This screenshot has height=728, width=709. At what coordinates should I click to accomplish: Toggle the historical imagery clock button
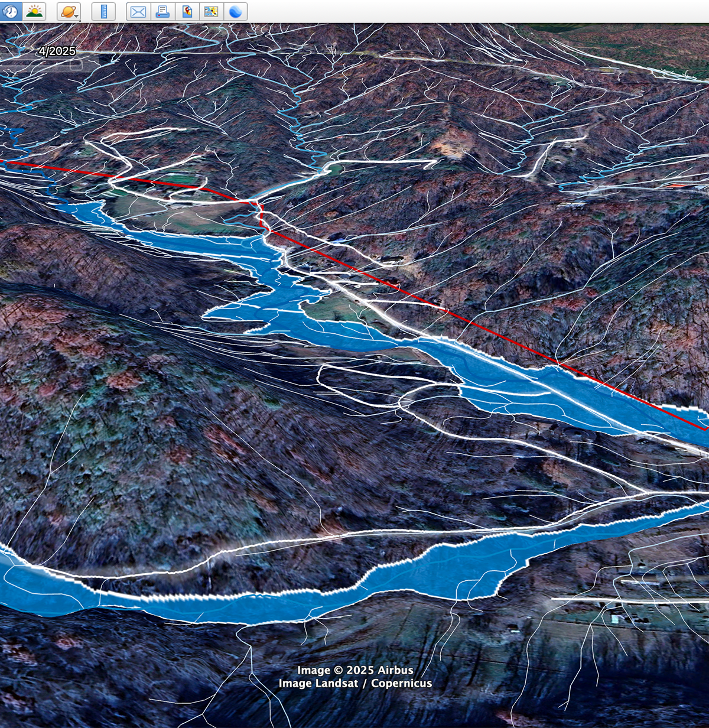(x=11, y=11)
